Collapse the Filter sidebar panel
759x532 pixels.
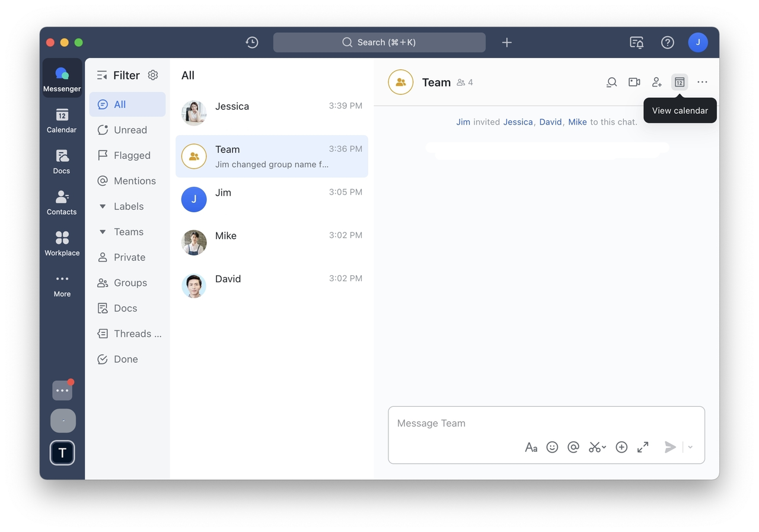(102, 75)
